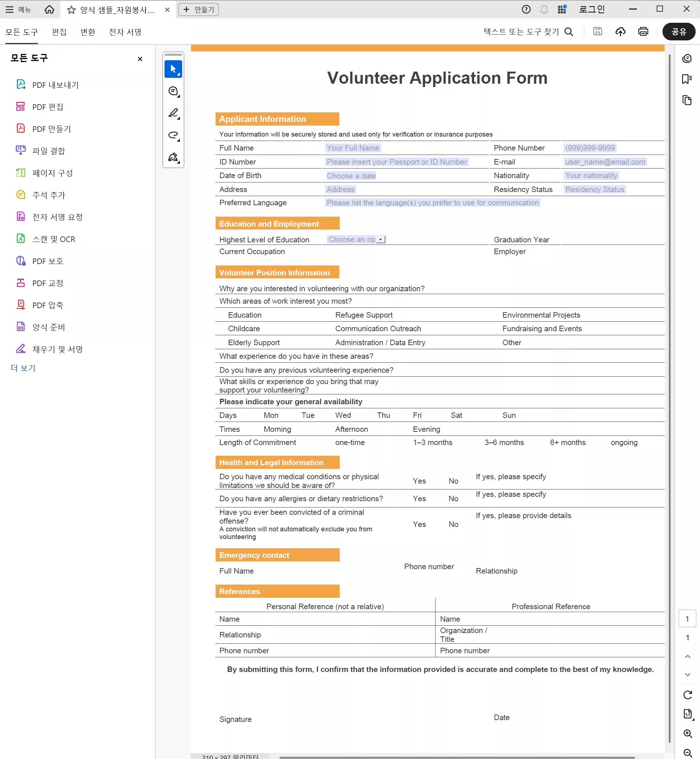Click the vertical document scrollbar
The width and height of the screenshot is (700, 759).
point(669,379)
